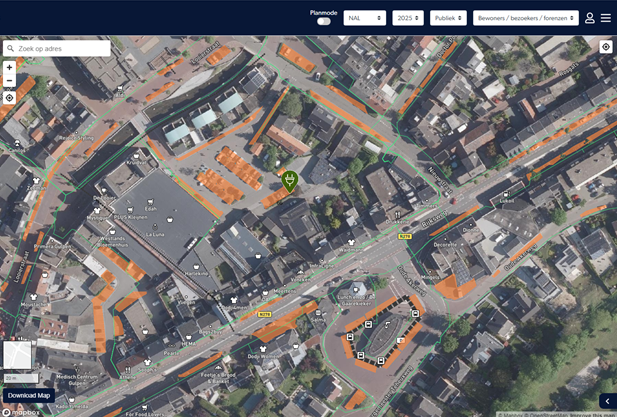The image size is (617, 417).
Task: Select the green EV charging station marker
Action: click(x=290, y=181)
